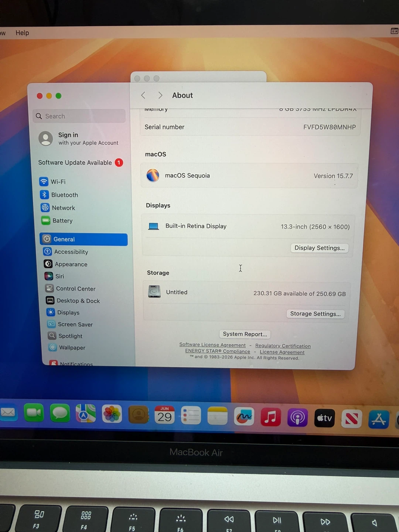Launch Messages from the Dock
The width and height of the screenshot is (399, 532).
point(60,413)
